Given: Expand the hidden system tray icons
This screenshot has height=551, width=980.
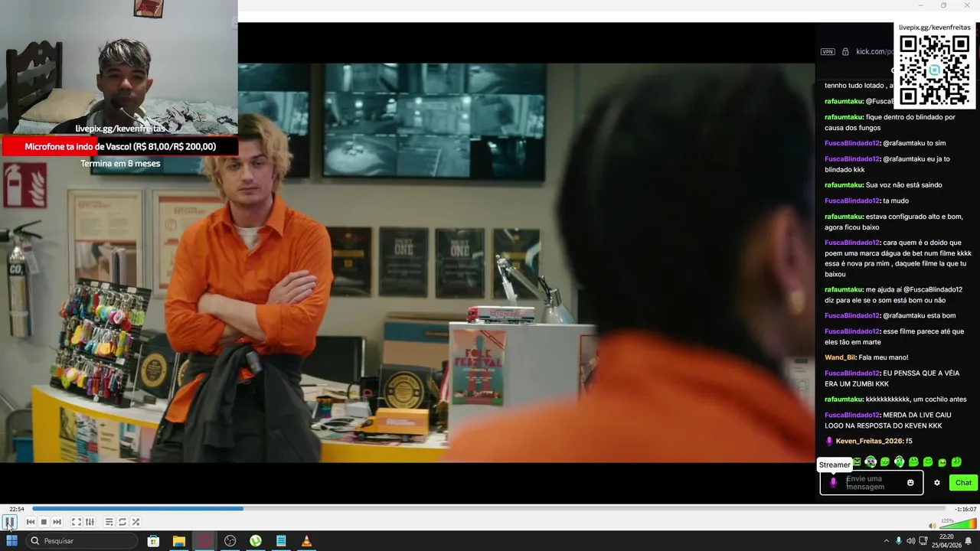Looking at the screenshot, I should [x=887, y=541].
